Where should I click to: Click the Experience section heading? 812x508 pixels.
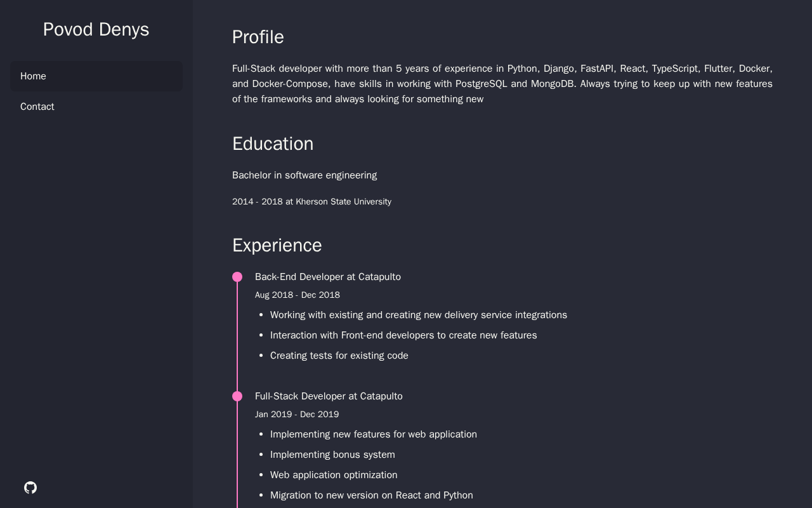[277, 246]
